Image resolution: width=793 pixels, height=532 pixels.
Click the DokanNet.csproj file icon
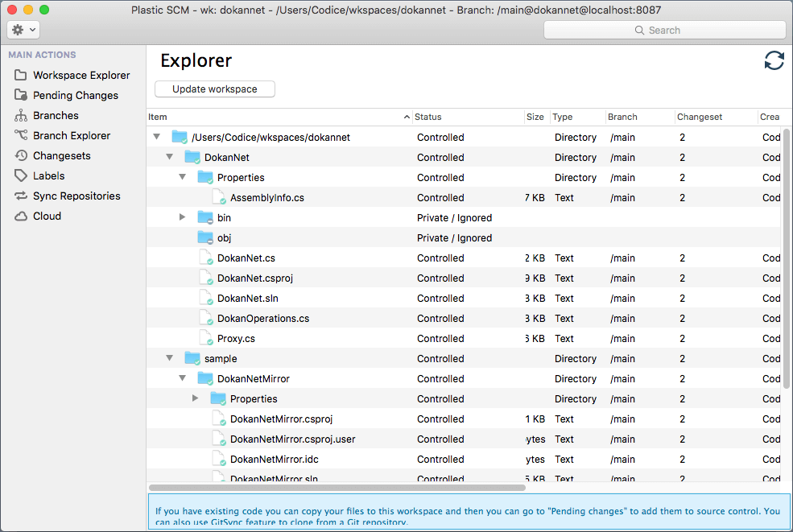(x=206, y=278)
